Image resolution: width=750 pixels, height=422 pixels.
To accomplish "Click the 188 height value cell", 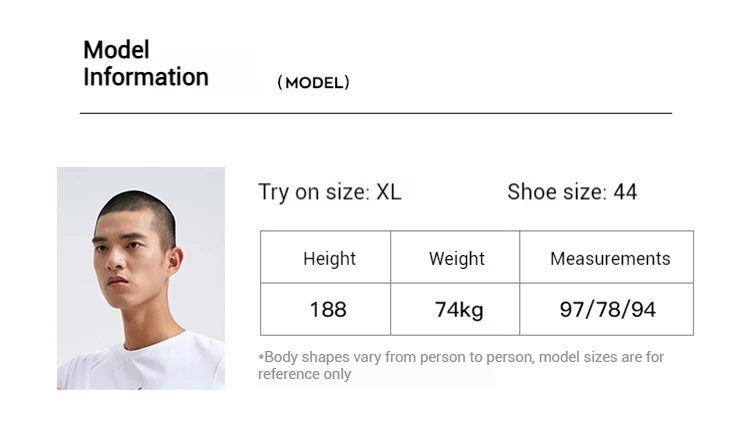I will [x=325, y=309].
